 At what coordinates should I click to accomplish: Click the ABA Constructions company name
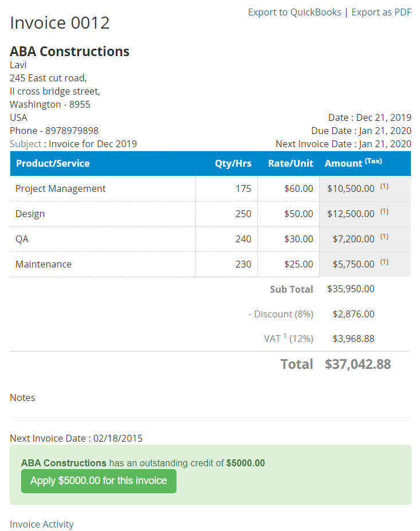pyautogui.click(x=69, y=52)
